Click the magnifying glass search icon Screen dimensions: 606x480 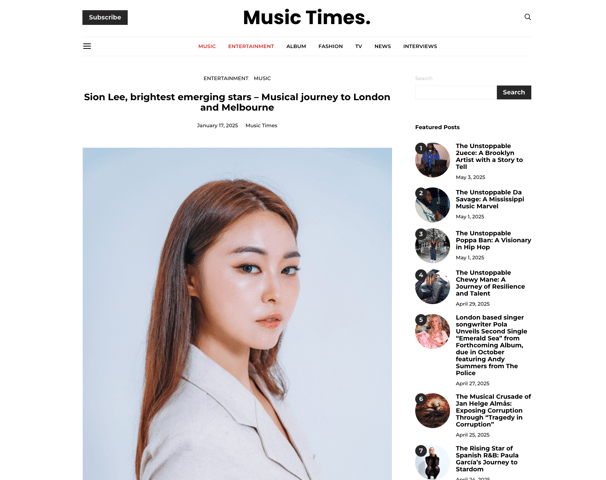click(527, 17)
